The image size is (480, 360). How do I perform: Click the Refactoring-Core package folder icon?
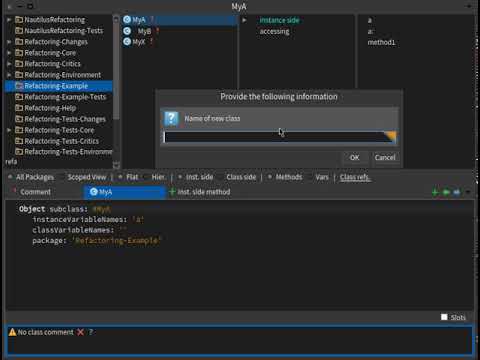(19, 53)
